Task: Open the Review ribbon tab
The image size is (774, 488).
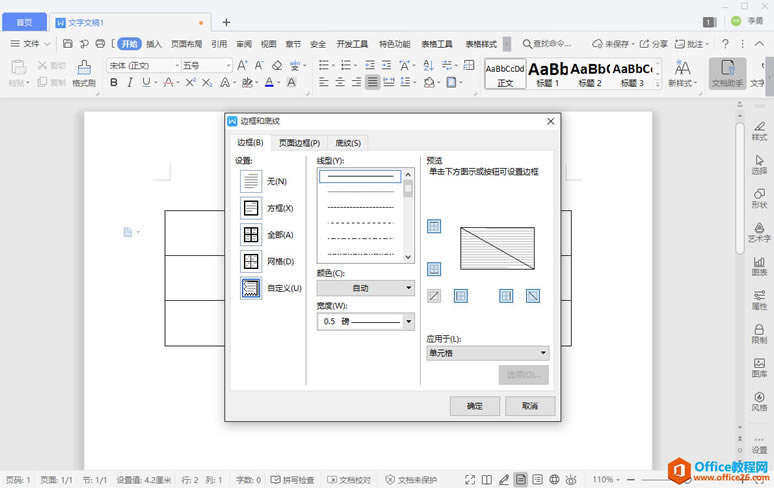Action: (244, 44)
